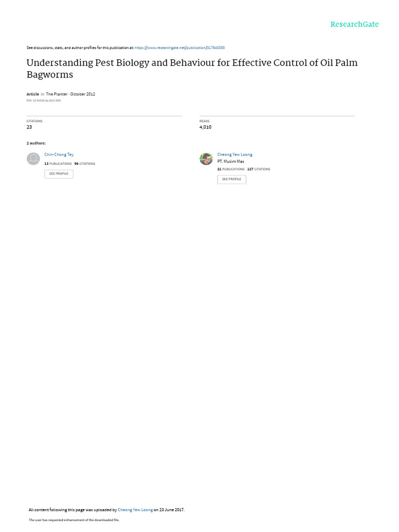Click the DOI text below the journal

pos(44,100)
